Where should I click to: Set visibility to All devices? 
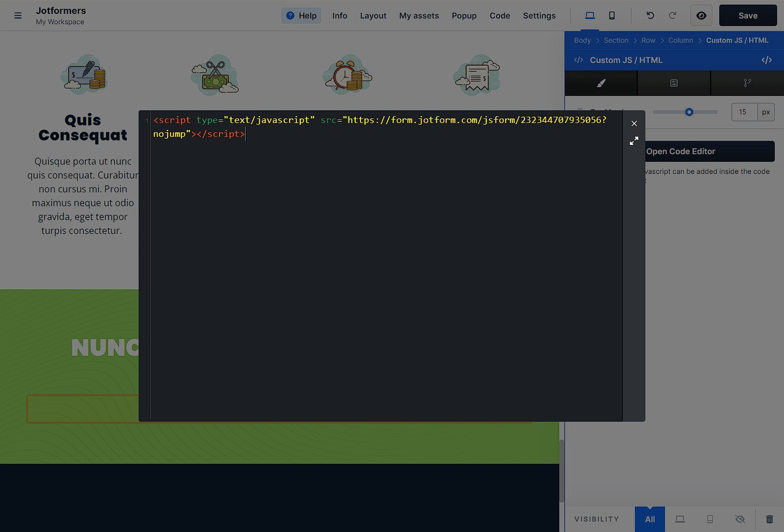tap(650, 519)
